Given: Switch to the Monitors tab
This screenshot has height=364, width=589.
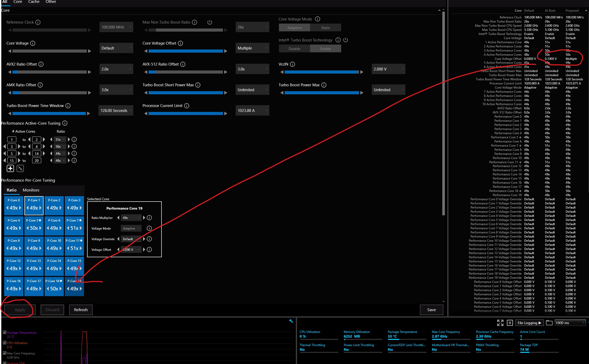Looking at the screenshot, I should point(31,190).
